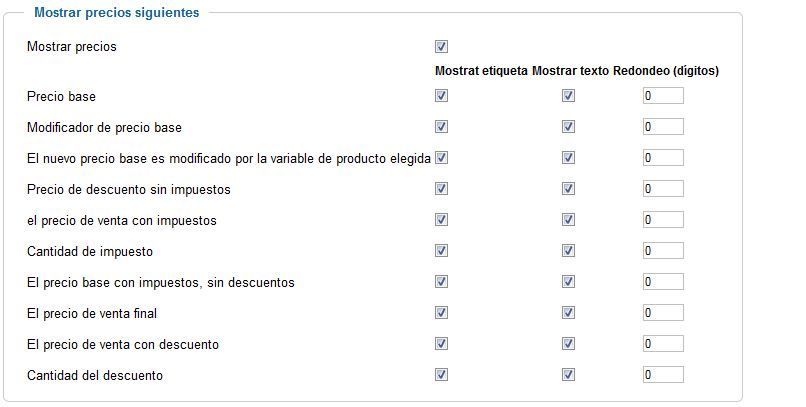Screen dimensions: 806x407
Task: Click Redondeo field for precio de venta con impuestos
Action: (x=663, y=220)
